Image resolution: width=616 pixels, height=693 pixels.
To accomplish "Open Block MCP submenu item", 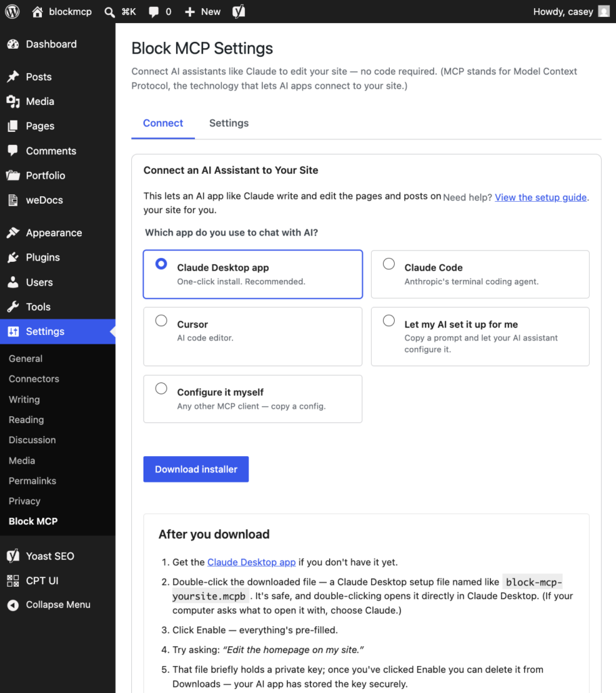I will [x=33, y=522].
